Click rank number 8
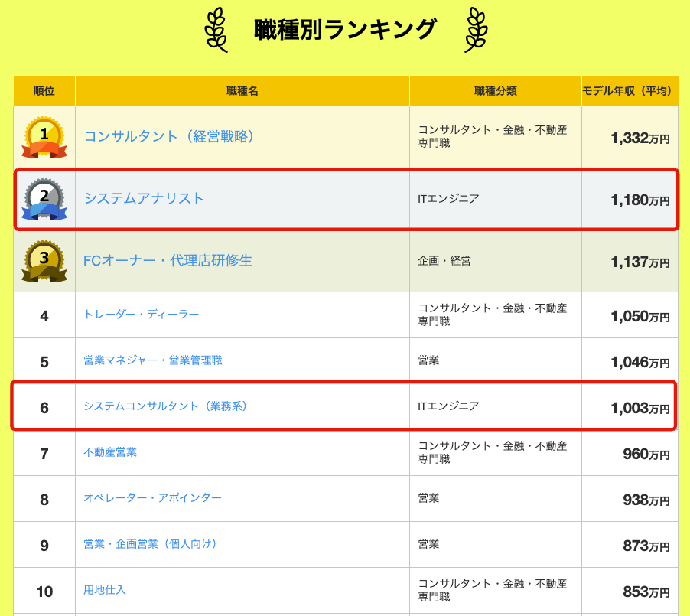Viewport: 690px width, 616px height. click(44, 500)
